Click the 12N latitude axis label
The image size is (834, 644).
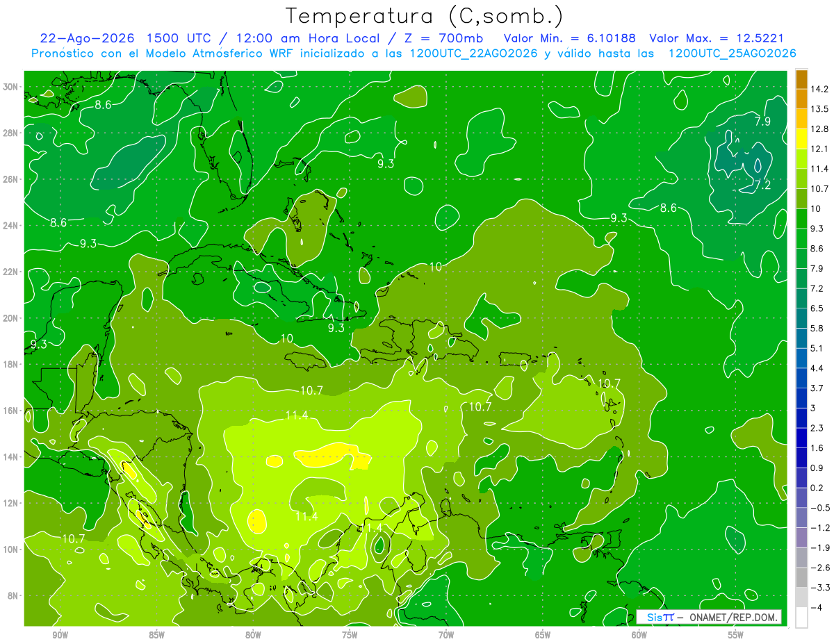pyautogui.click(x=10, y=503)
